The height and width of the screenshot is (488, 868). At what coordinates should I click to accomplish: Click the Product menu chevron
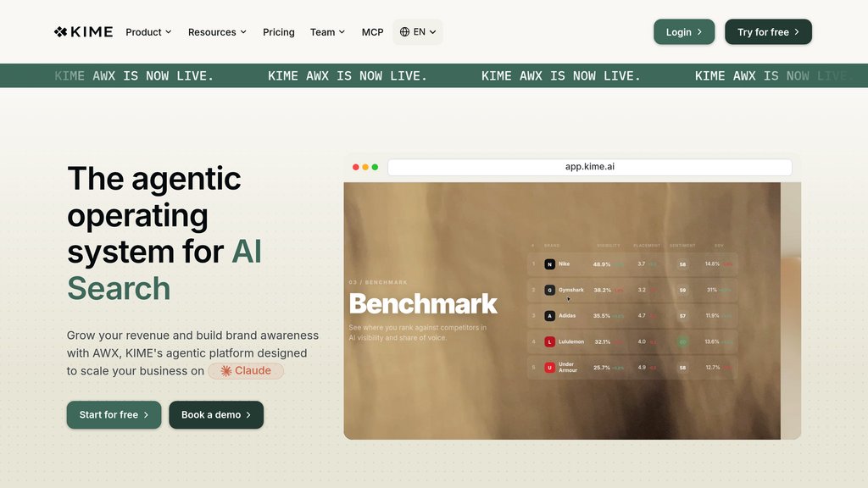(x=169, y=32)
